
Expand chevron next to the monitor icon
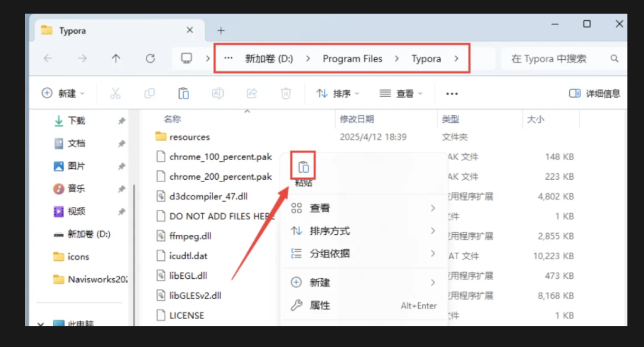[208, 59]
